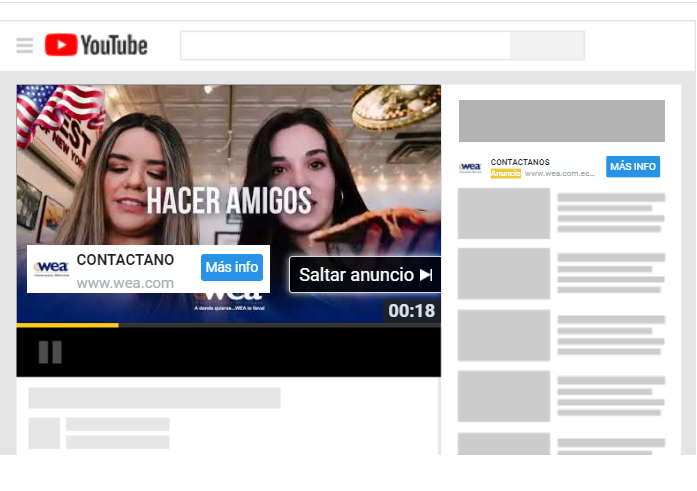697x491 pixels.
Task: Click the blue Más info button on video overlay
Action: tap(232, 267)
